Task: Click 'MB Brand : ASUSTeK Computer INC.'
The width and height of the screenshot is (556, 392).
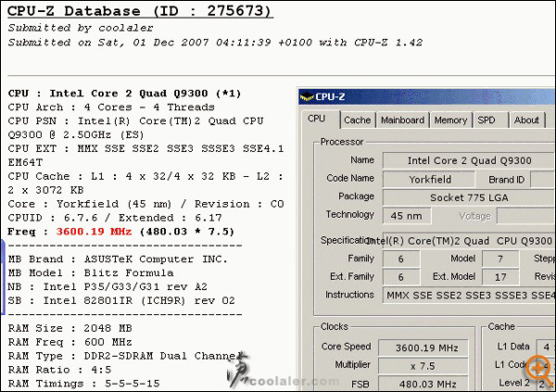Action: click(118, 259)
